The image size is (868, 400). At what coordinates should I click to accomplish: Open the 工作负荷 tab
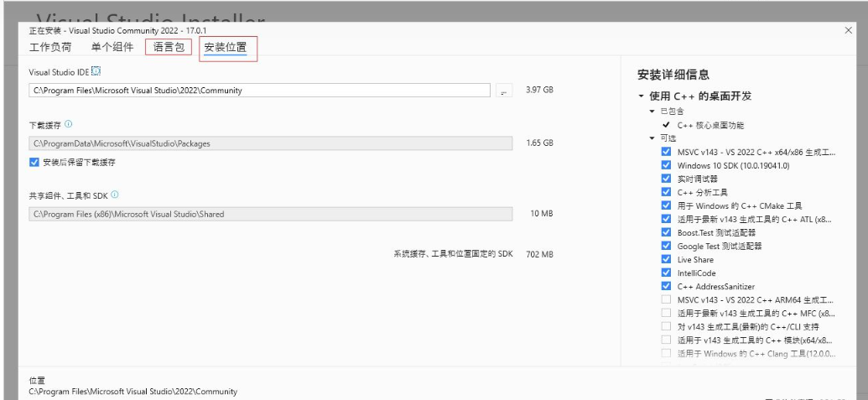[50, 47]
